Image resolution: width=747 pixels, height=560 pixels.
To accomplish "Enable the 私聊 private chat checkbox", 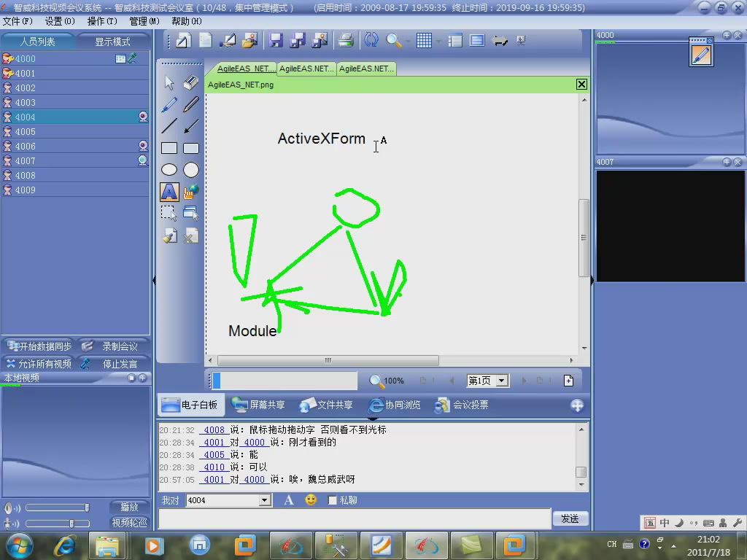I will [333, 500].
